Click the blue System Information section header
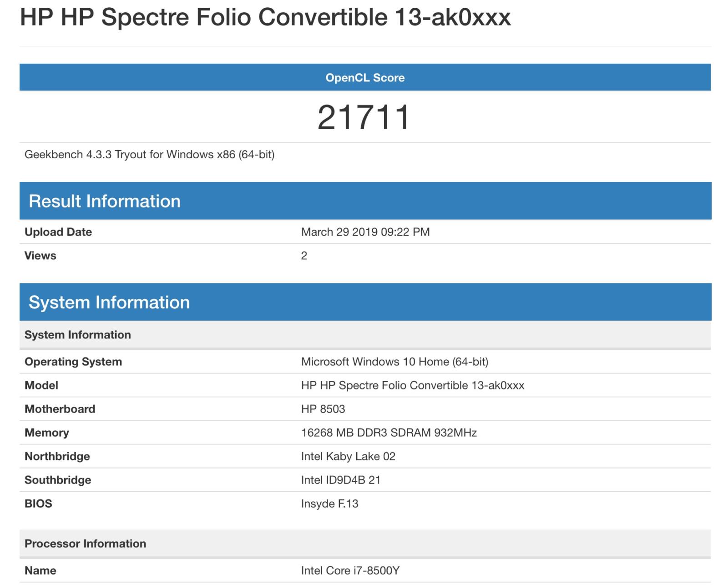728x585 pixels. 109,303
